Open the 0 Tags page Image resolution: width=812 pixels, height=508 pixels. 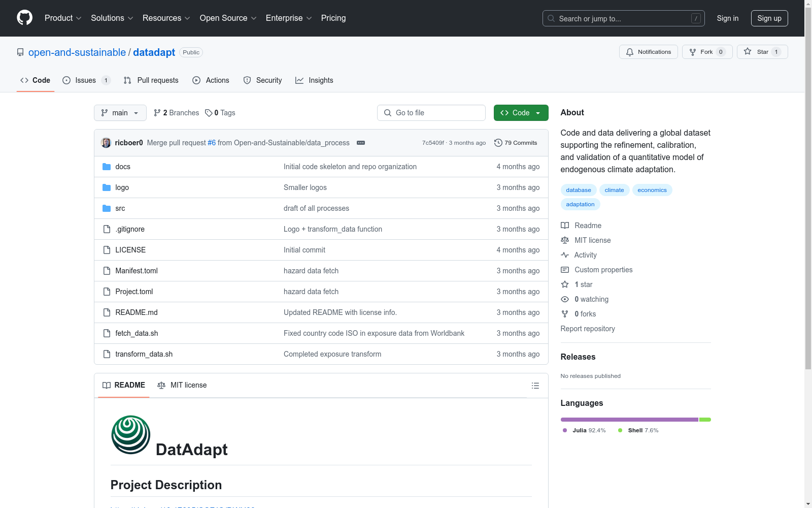click(x=220, y=113)
